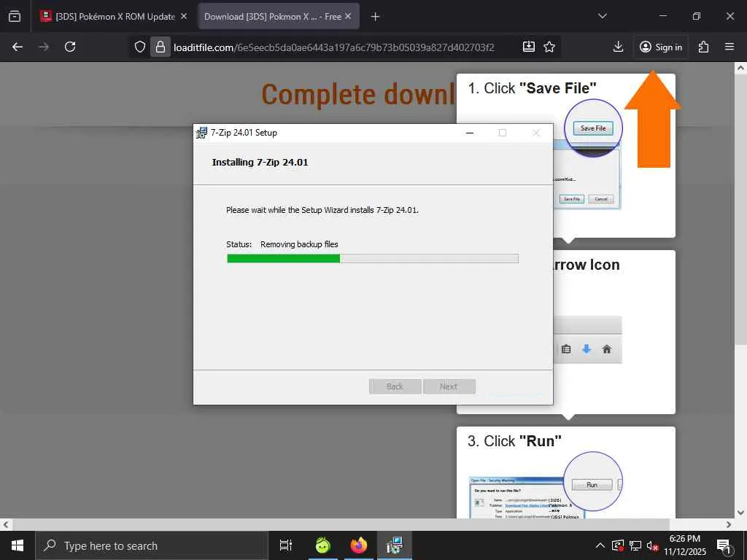
Task: Click the disabled Back button in setup
Action: click(395, 386)
